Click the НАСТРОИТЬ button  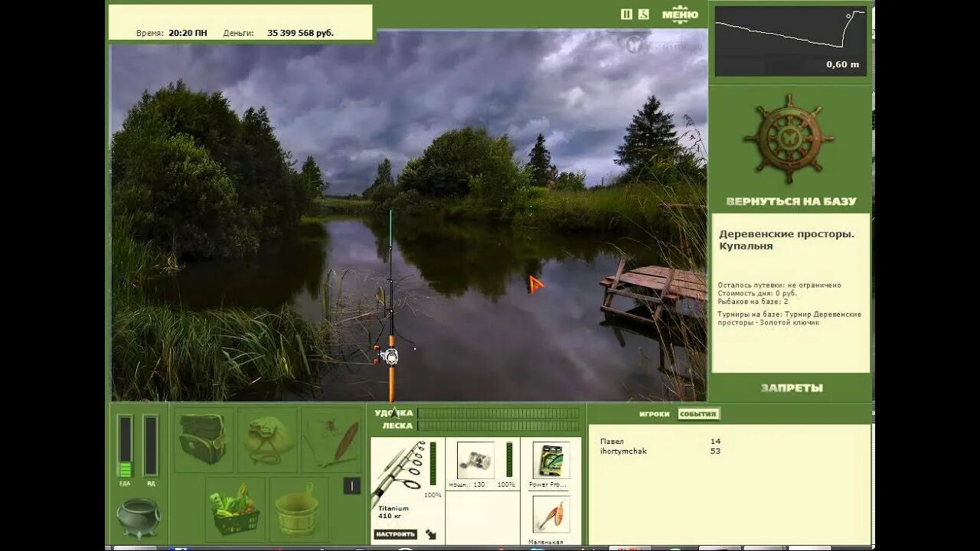click(395, 534)
